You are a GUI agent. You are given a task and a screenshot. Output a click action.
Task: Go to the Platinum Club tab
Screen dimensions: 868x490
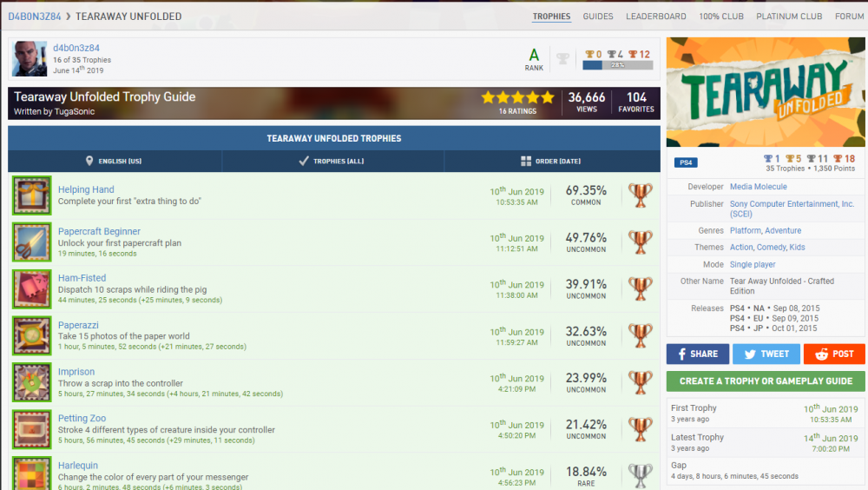click(789, 17)
